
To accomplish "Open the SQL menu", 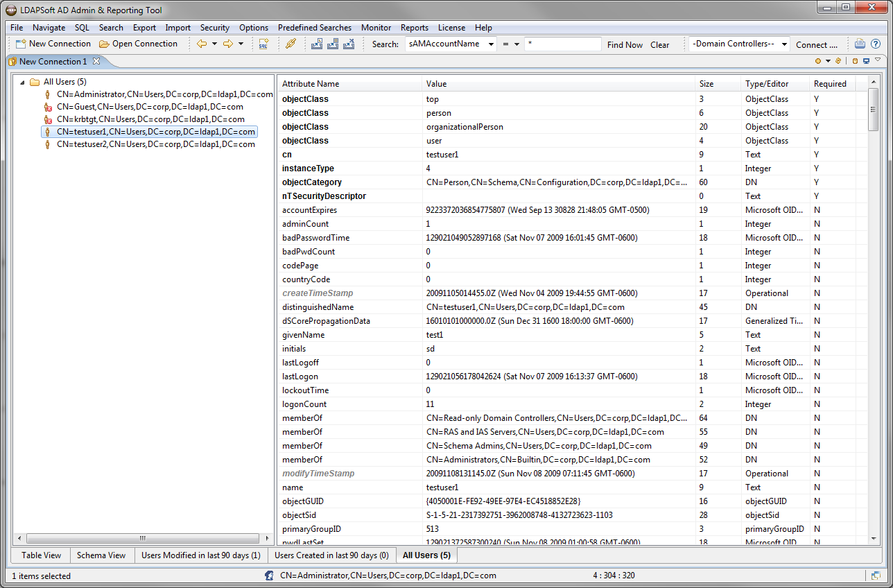I will pyautogui.click(x=82, y=28).
